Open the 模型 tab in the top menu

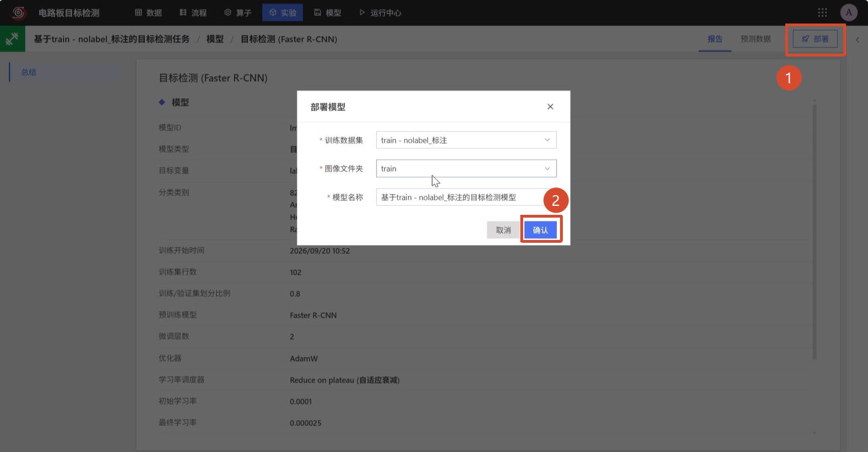[328, 12]
